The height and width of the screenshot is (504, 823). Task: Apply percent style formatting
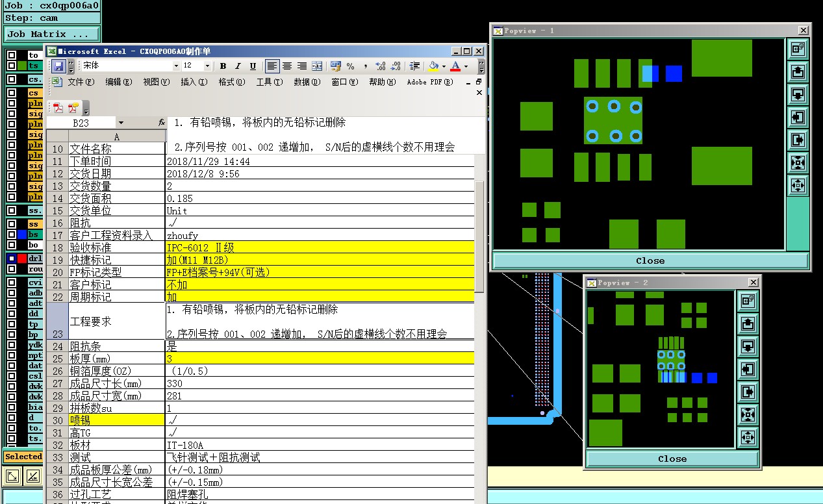pos(350,66)
